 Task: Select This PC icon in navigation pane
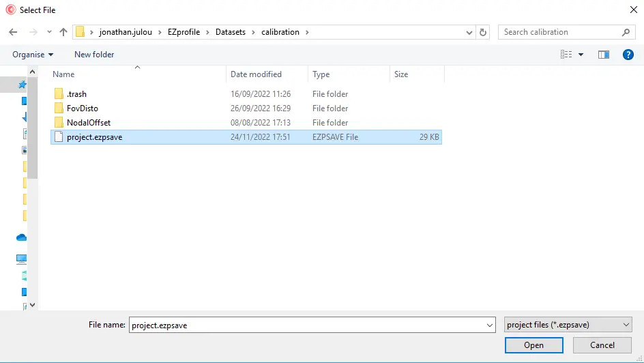pos(22,259)
